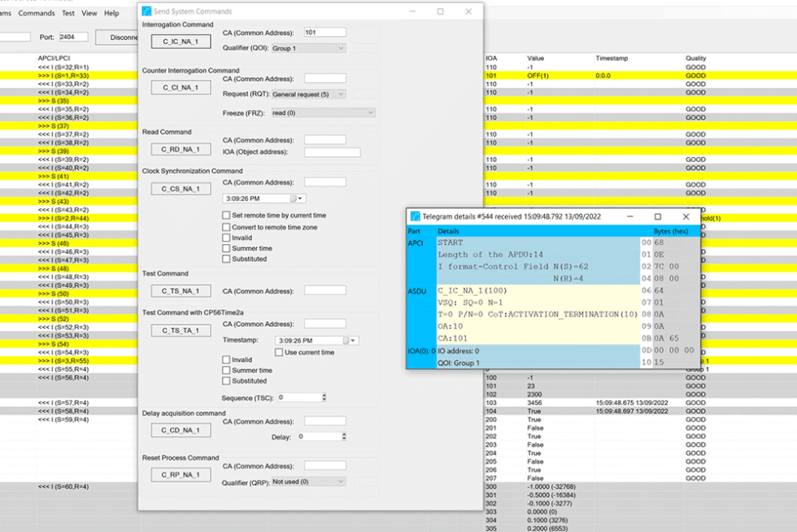Image resolution: width=797 pixels, height=532 pixels.
Task: Open the Test menu
Action: pyautogui.click(x=67, y=13)
